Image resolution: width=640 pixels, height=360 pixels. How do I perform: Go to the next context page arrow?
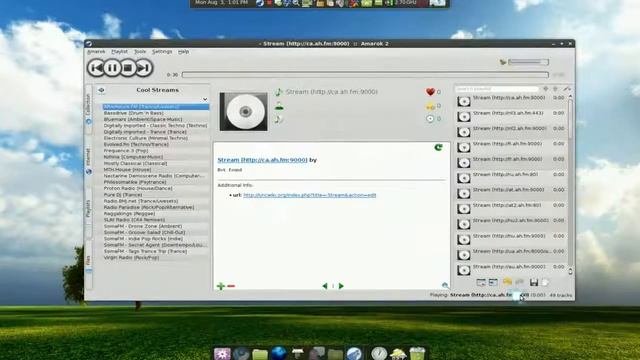(341, 286)
